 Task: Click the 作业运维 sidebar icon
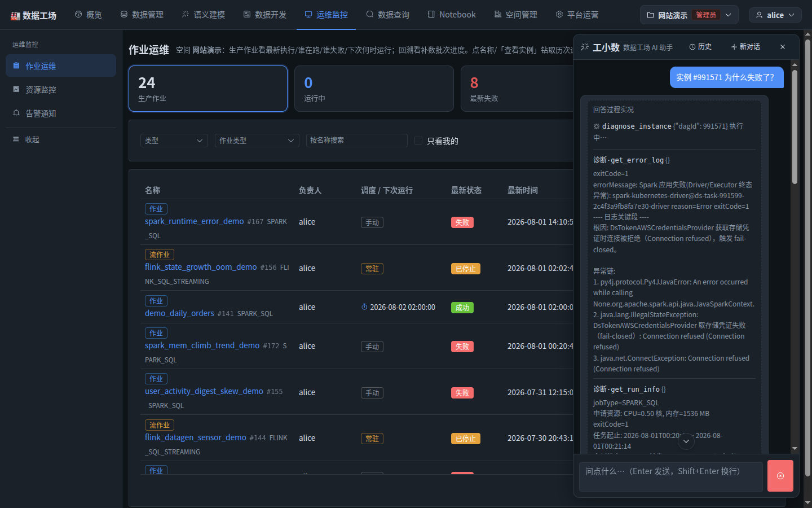(16, 66)
